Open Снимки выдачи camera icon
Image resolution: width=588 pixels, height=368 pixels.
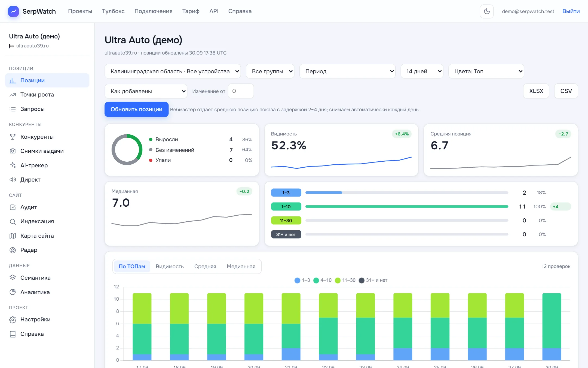tap(13, 151)
